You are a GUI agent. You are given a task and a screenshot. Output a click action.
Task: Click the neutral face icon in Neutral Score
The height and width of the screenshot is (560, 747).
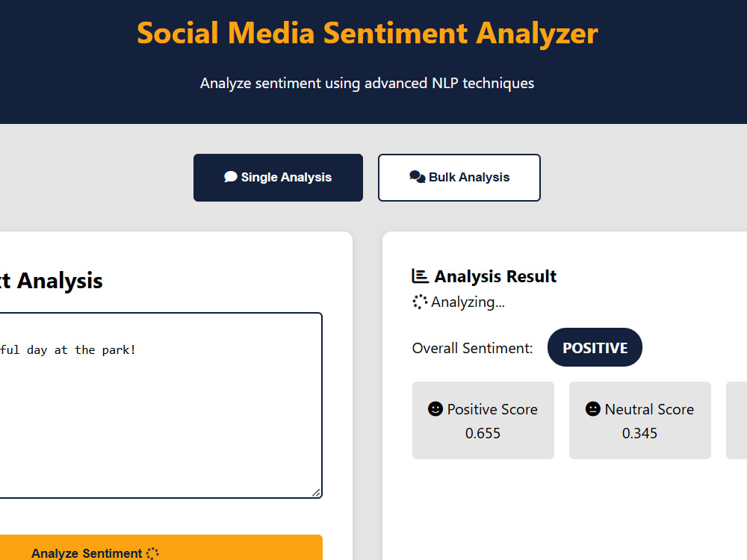592,408
